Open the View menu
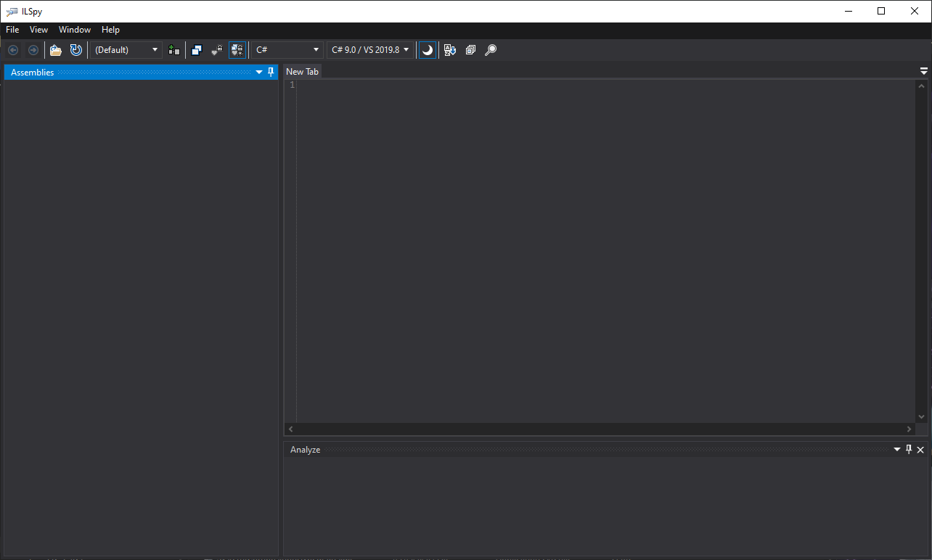 pos(38,30)
